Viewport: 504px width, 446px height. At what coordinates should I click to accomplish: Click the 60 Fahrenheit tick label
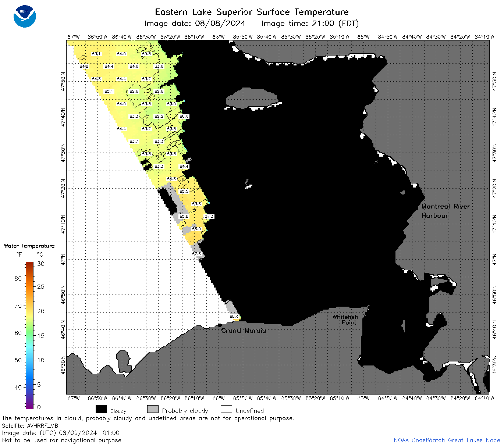pos(18,333)
